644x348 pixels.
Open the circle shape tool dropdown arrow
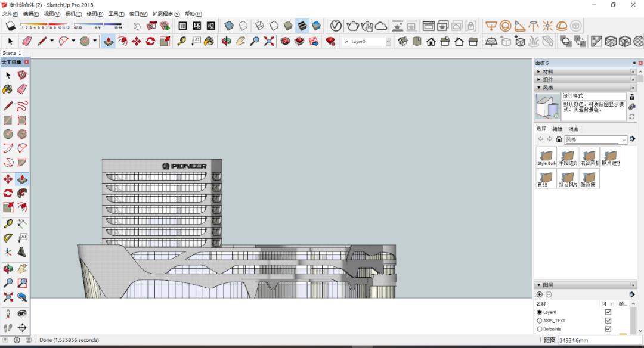point(94,41)
